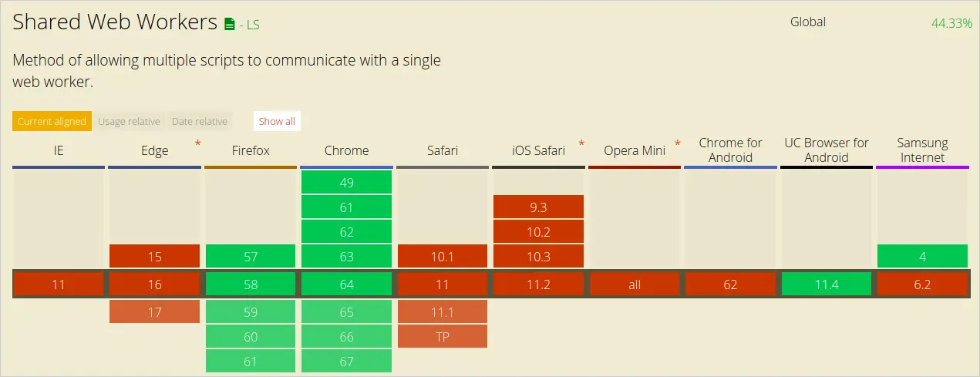The image size is (980, 377).
Task: Click the Global usage percentage 44.33%
Action: (951, 23)
